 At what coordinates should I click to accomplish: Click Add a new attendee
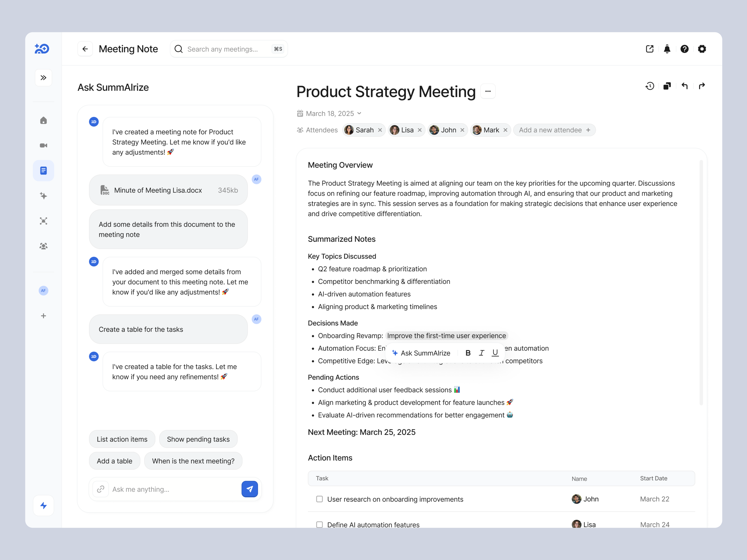click(x=554, y=130)
